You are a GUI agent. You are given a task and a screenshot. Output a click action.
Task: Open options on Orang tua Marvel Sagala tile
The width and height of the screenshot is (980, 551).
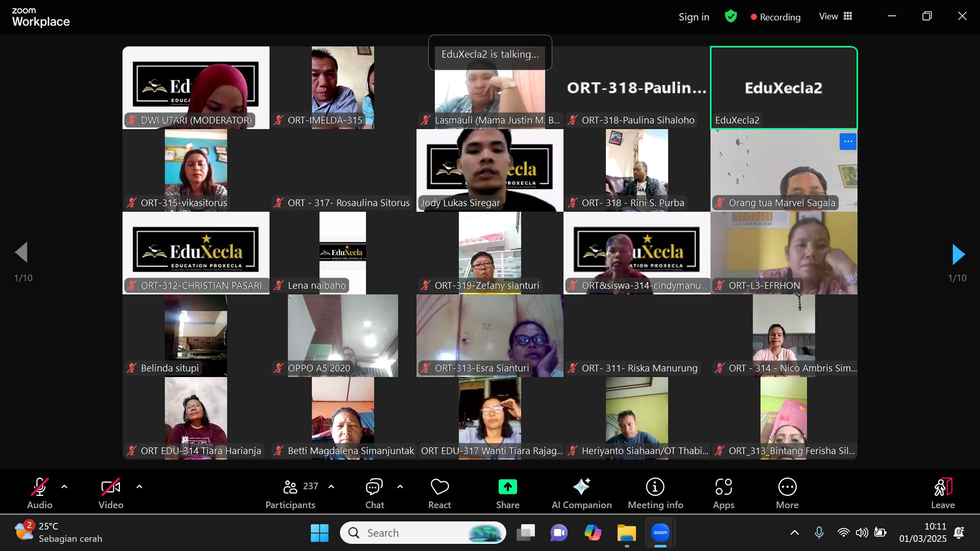pyautogui.click(x=848, y=141)
